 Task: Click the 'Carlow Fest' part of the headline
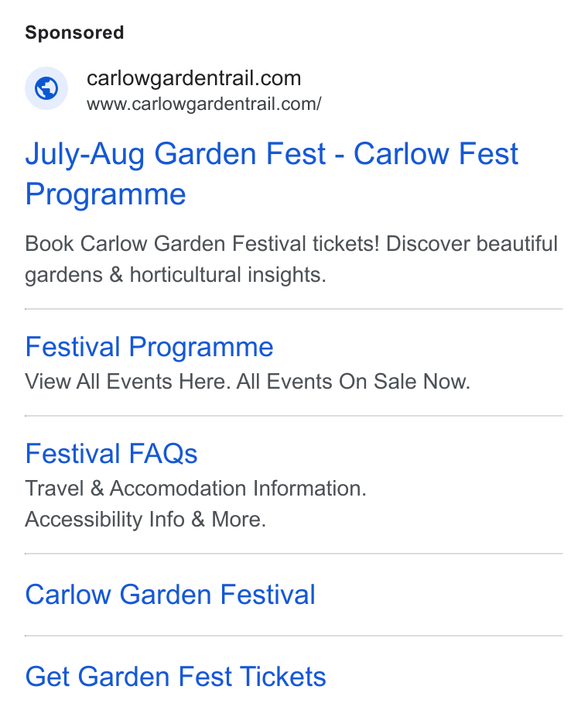click(436, 153)
